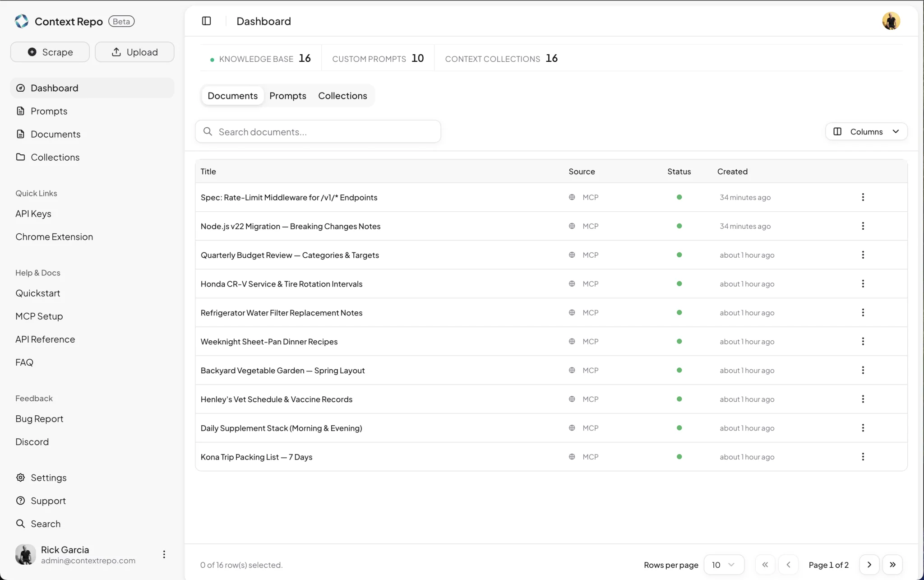This screenshot has height=580, width=924.
Task: Expand the Columns dropdown
Action: (866, 131)
